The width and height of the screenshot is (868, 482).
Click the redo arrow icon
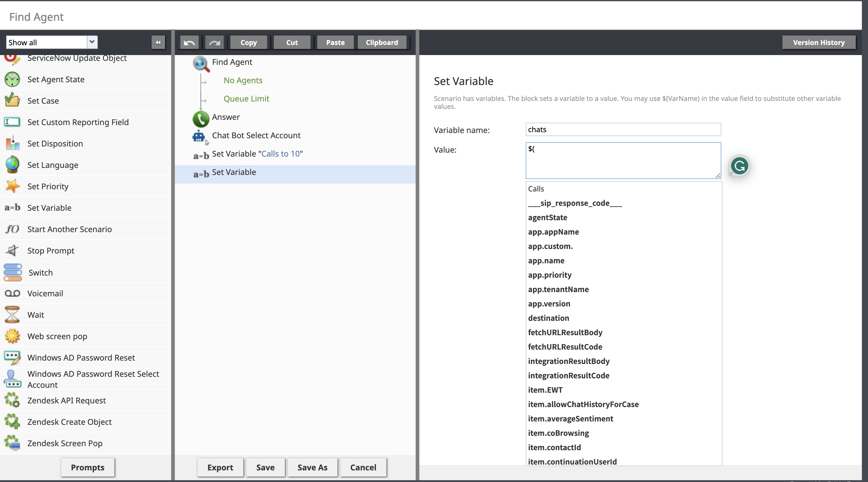214,43
